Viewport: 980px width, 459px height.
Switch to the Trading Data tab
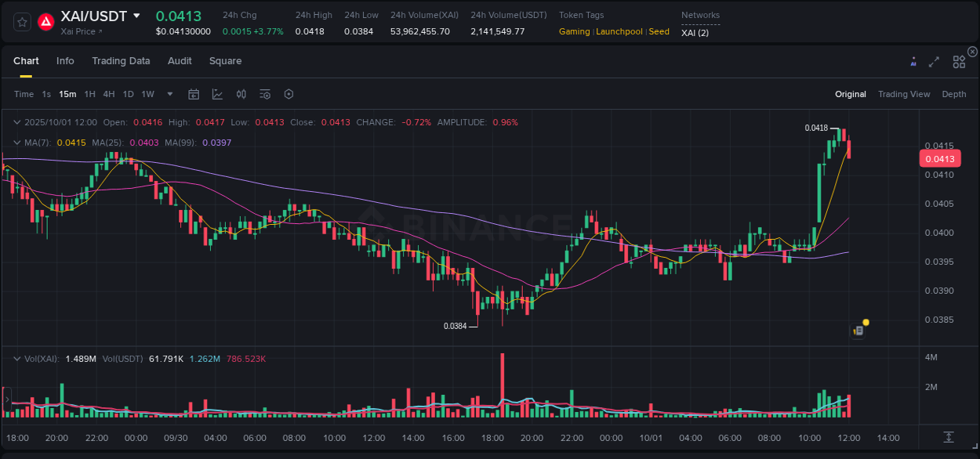pyautogui.click(x=121, y=60)
